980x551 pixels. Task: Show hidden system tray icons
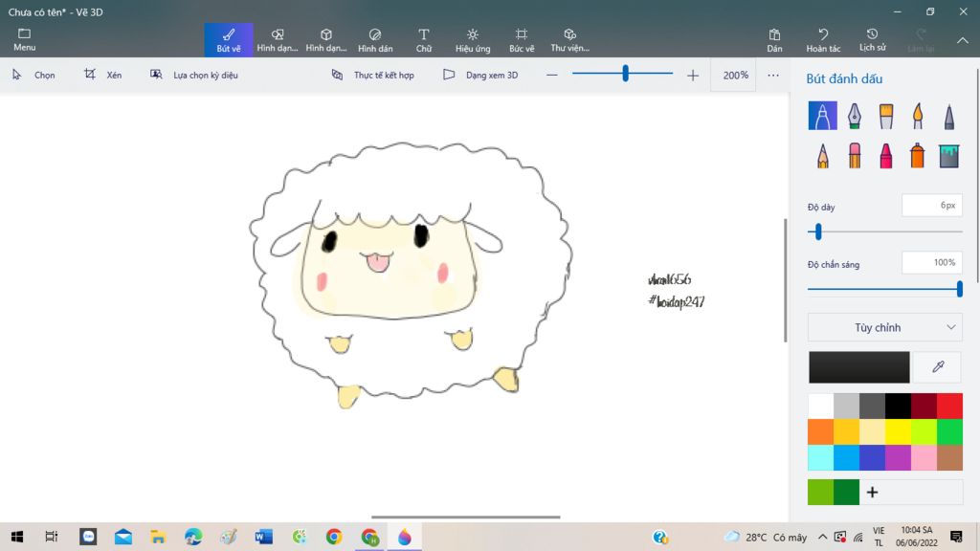point(822,537)
